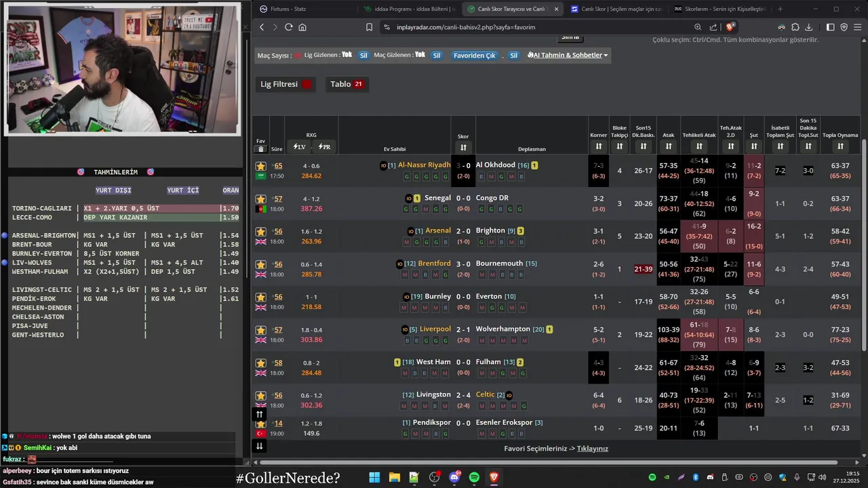The width and height of the screenshot is (868, 488).
Task: Open a new browser tab
Action: (x=780, y=9)
